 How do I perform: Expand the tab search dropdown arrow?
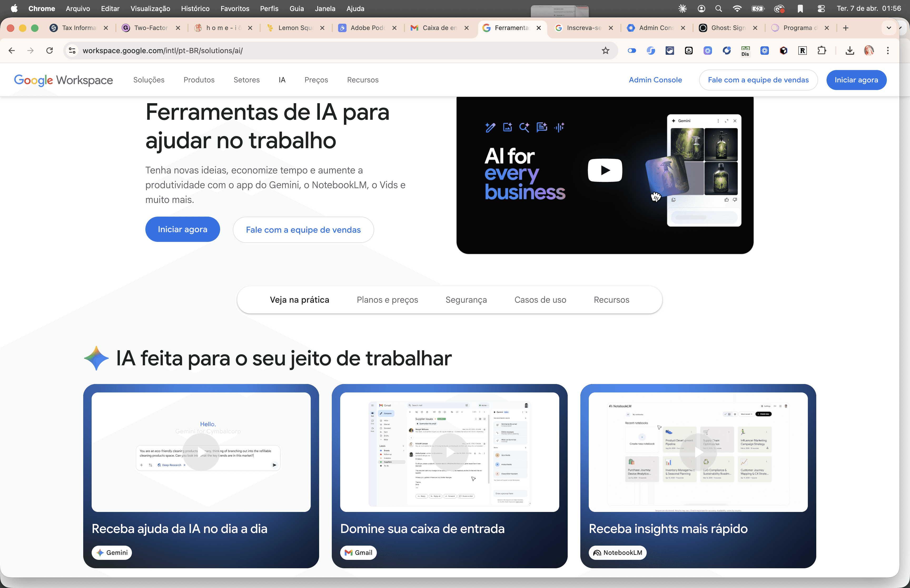889,28
